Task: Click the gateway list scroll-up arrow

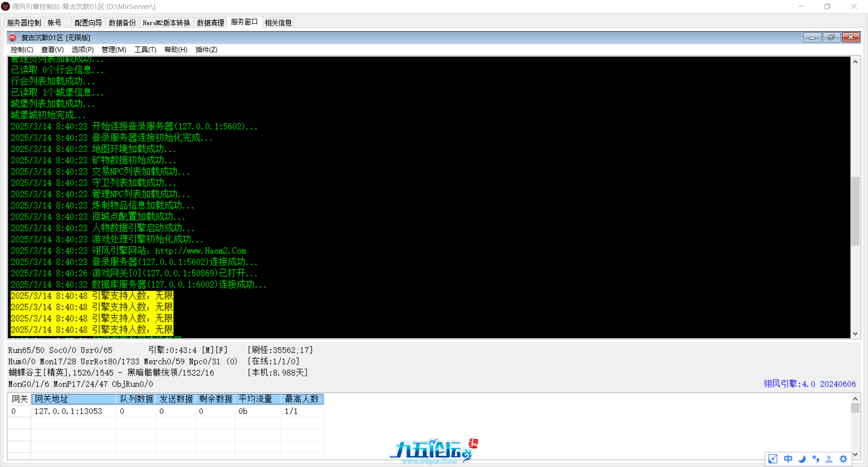Action: click(x=855, y=398)
